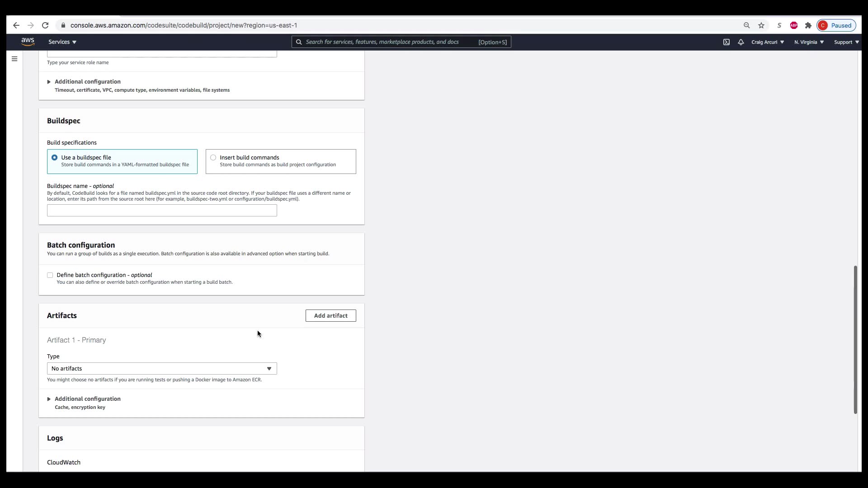The width and height of the screenshot is (868, 488).
Task: Click the AdBlock Plus extension icon
Action: pyautogui.click(x=793, y=25)
